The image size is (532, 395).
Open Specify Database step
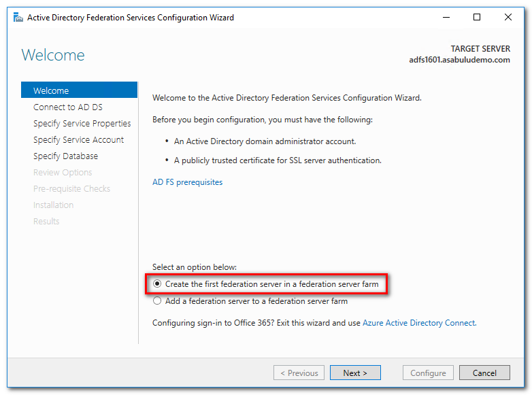coord(65,156)
